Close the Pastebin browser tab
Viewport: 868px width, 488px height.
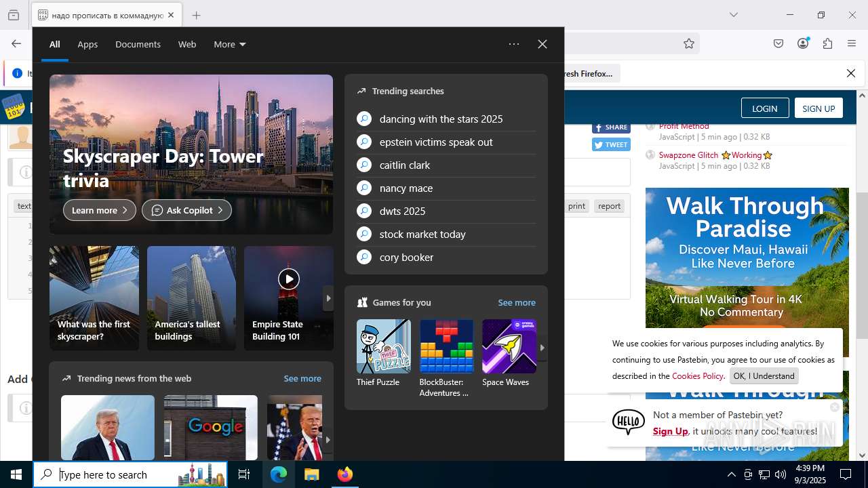click(x=171, y=15)
